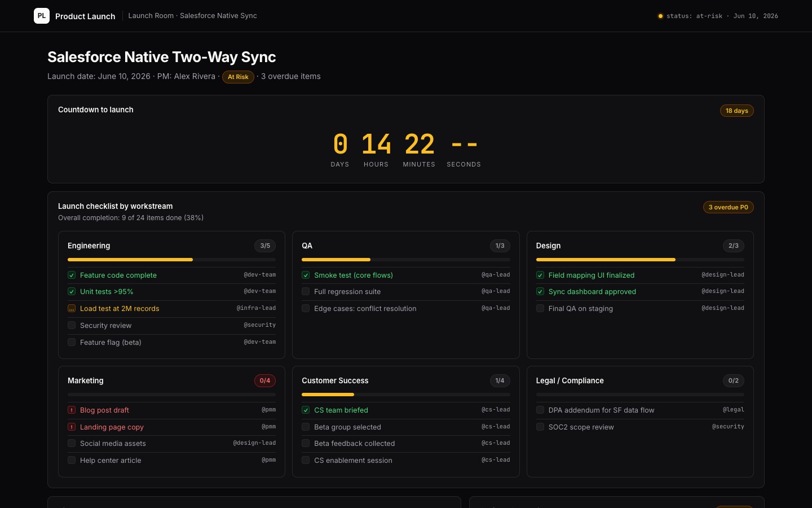Image resolution: width=812 pixels, height=508 pixels.
Task: Uncheck the CS team briefed checkbox
Action: (306, 410)
